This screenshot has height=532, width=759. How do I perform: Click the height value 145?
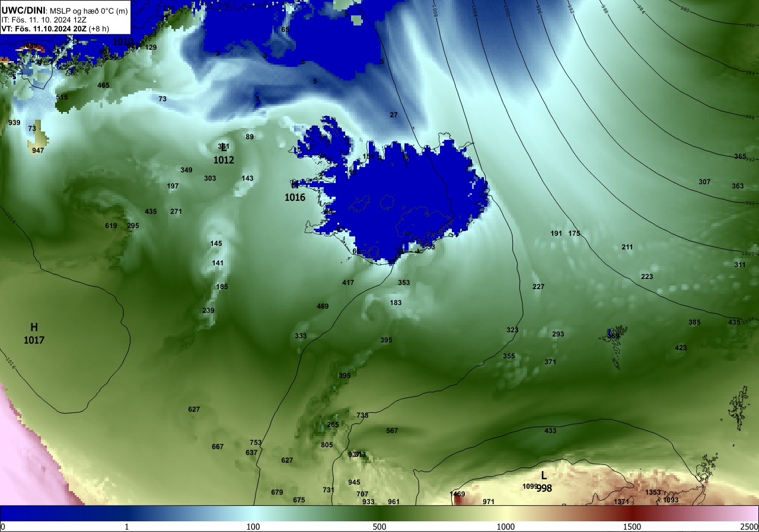point(216,243)
